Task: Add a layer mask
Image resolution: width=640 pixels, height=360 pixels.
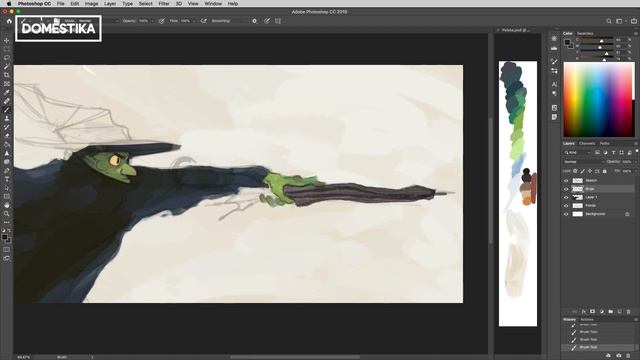Action: coord(593,311)
